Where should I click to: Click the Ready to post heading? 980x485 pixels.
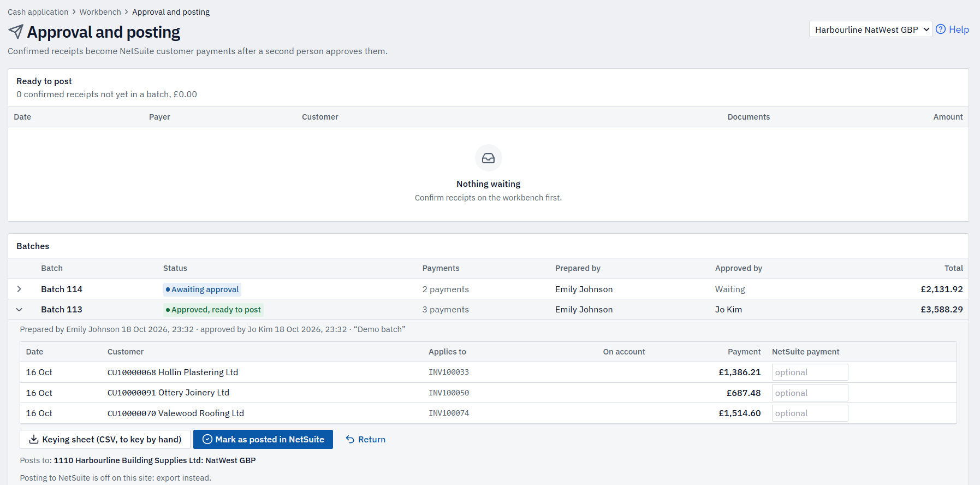pos(44,81)
